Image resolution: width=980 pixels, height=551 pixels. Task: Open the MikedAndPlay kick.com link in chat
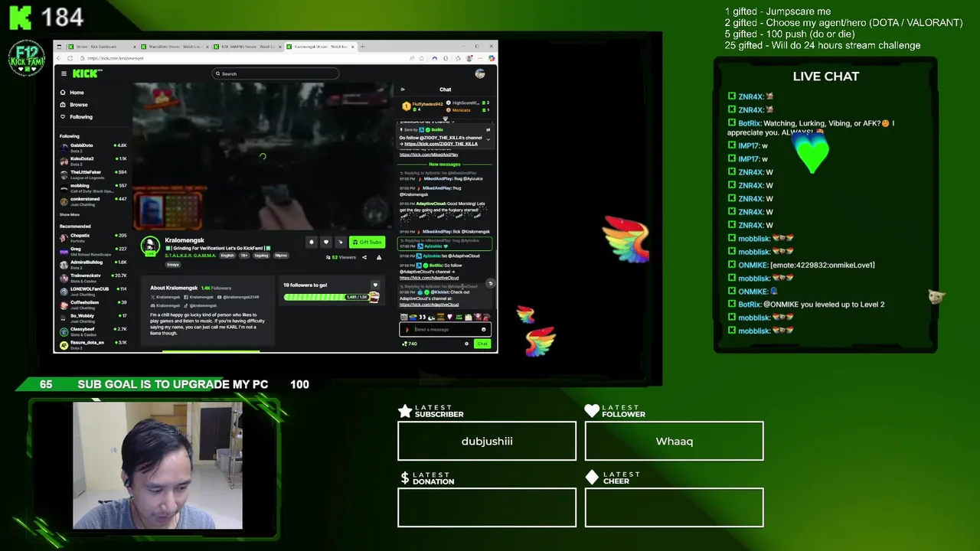pyautogui.click(x=429, y=155)
